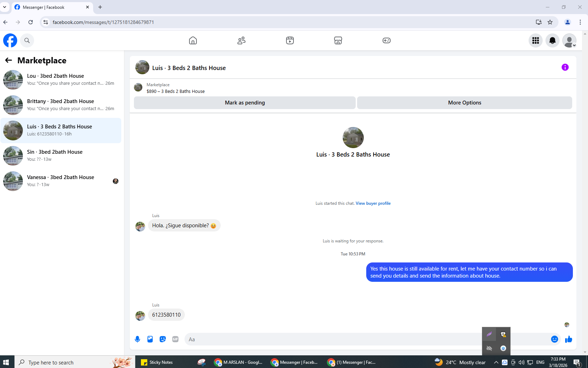Open conversation information purple icon
588x368 pixels.
[565, 67]
